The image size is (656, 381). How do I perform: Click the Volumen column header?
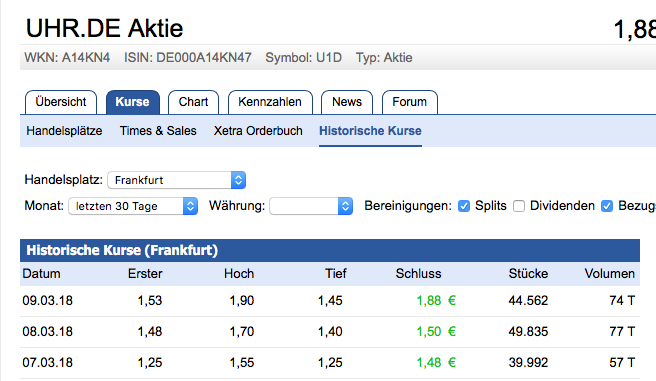[x=610, y=274]
